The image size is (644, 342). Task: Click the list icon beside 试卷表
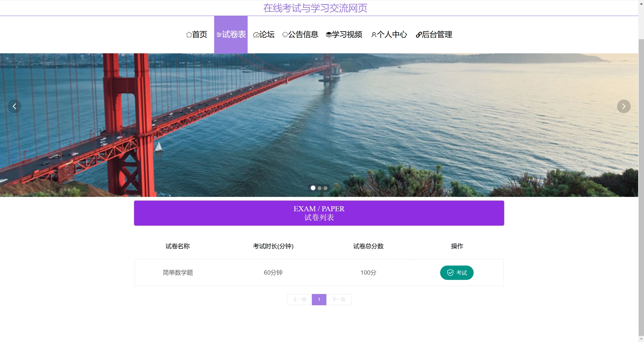219,35
